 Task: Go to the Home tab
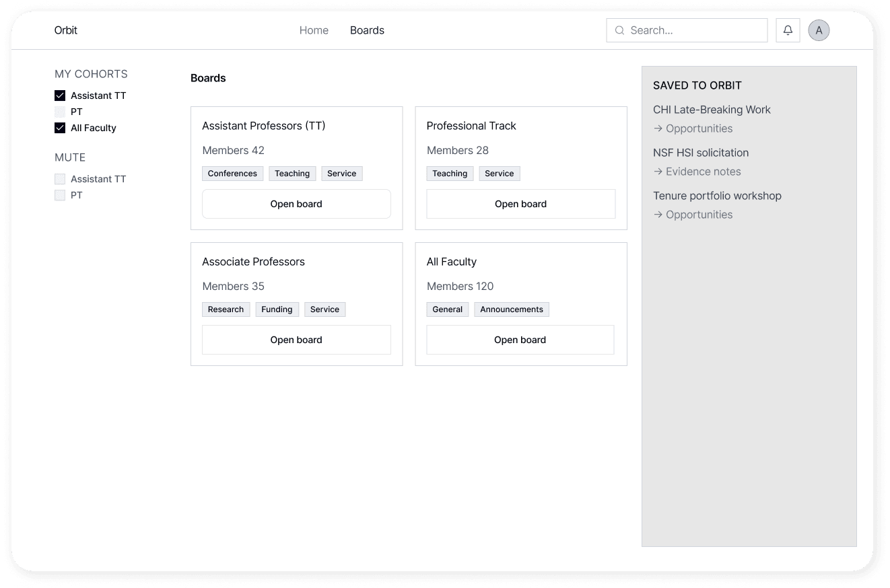tap(314, 30)
